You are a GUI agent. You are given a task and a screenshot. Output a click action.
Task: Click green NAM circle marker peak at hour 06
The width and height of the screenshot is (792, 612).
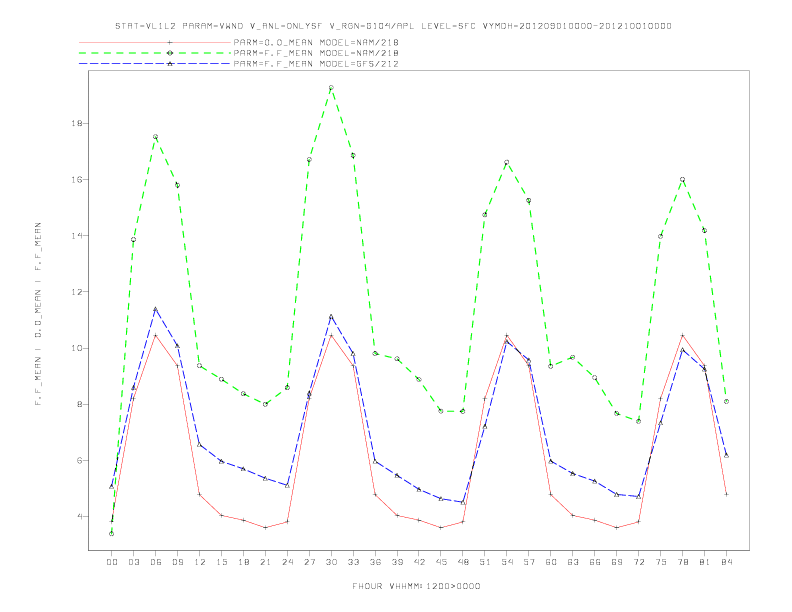pos(156,137)
